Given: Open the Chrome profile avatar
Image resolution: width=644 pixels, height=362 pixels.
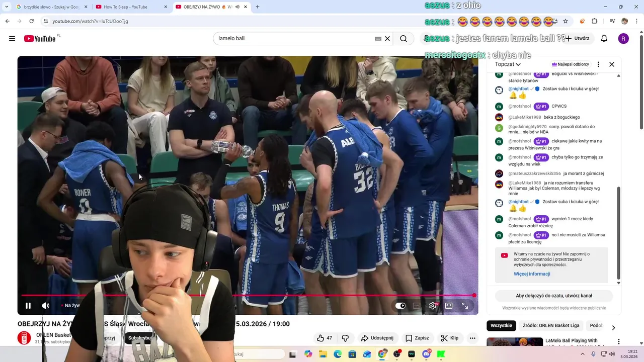Looking at the screenshot, I should pyautogui.click(x=625, y=21).
